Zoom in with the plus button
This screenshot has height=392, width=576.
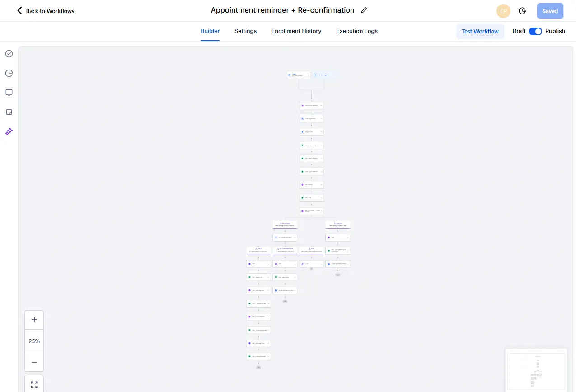(x=34, y=320)
